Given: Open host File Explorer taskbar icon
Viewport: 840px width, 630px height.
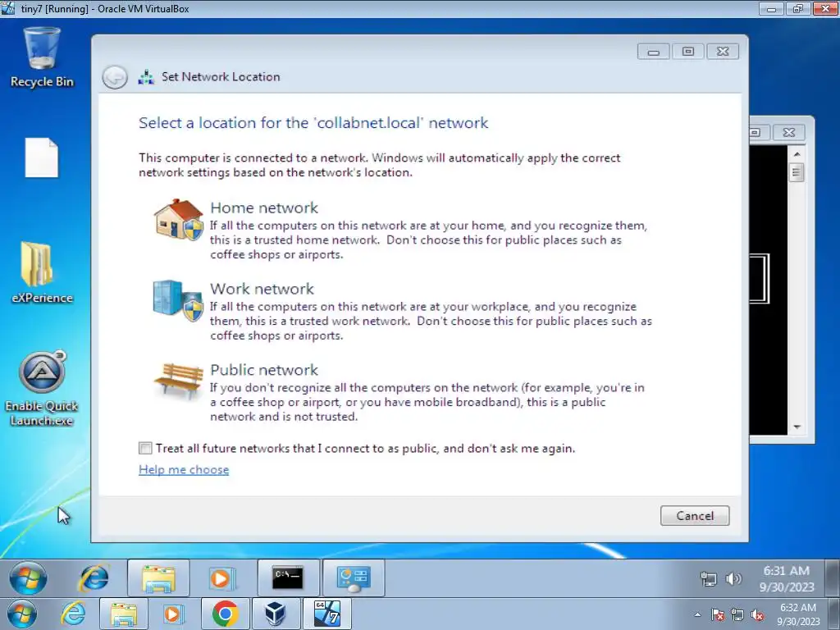Looking at the screenshot, I should 123,614.
